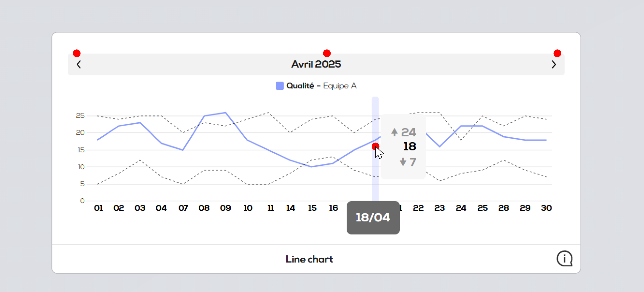This screenshot has width=644, height=292.
Task: Toggle the Qualité legend color square
Action: click(280, 86)
